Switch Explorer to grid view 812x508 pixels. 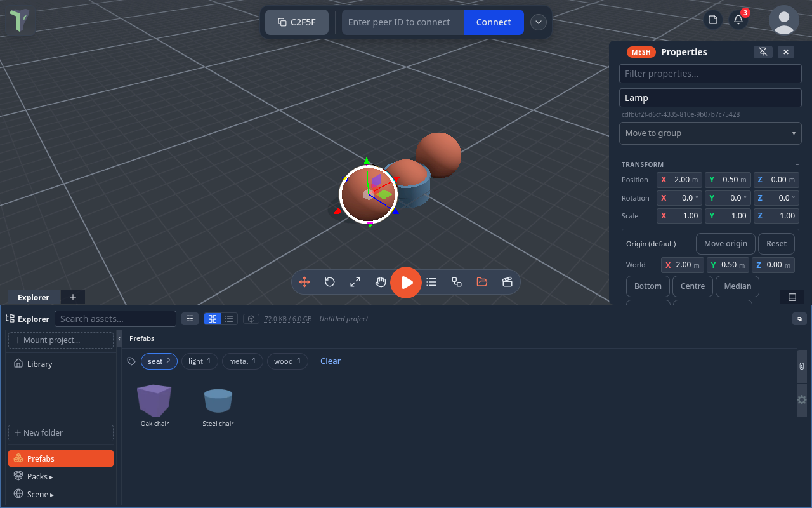[213, 319]
